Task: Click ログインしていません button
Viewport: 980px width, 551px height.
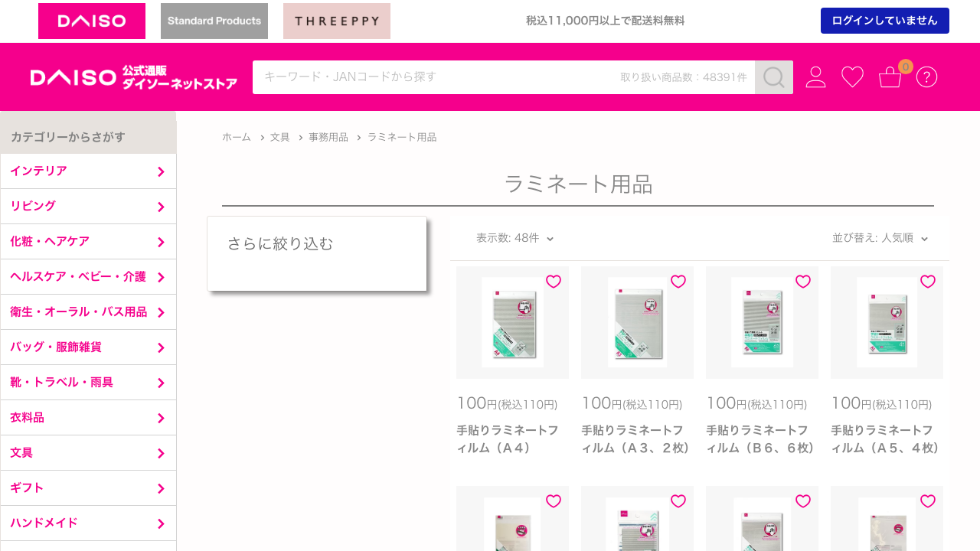Action: click(885, 21)
